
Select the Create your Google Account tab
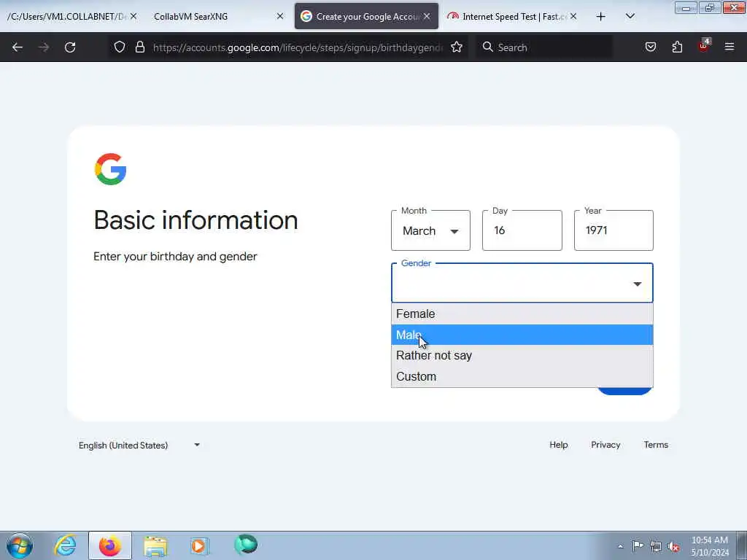click(x=366, y=17)
